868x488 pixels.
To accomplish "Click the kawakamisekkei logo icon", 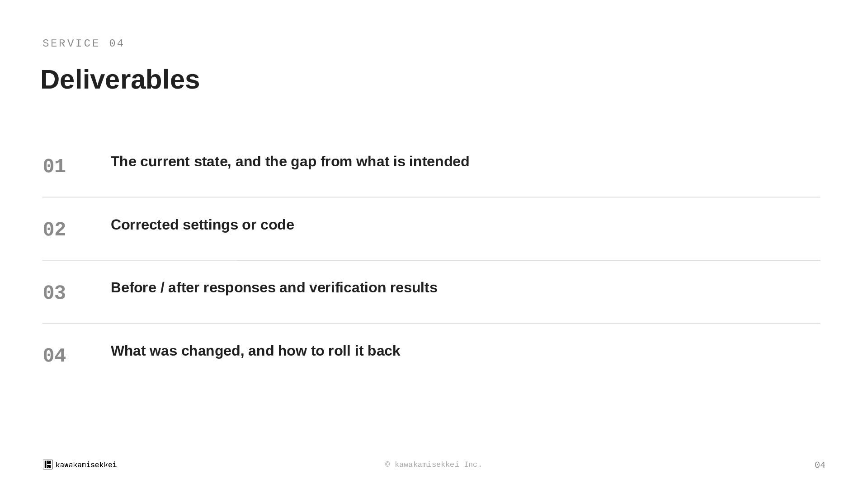I will 48,465.
